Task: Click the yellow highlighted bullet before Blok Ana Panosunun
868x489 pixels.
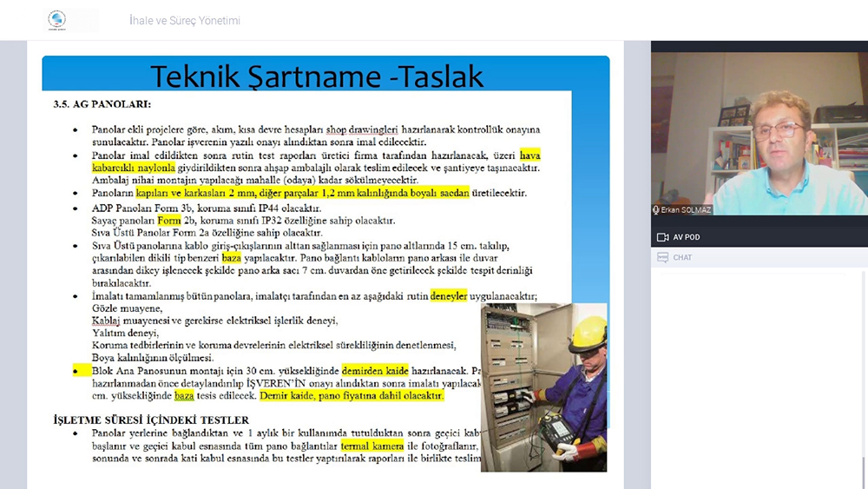Action: coord(82,371)
